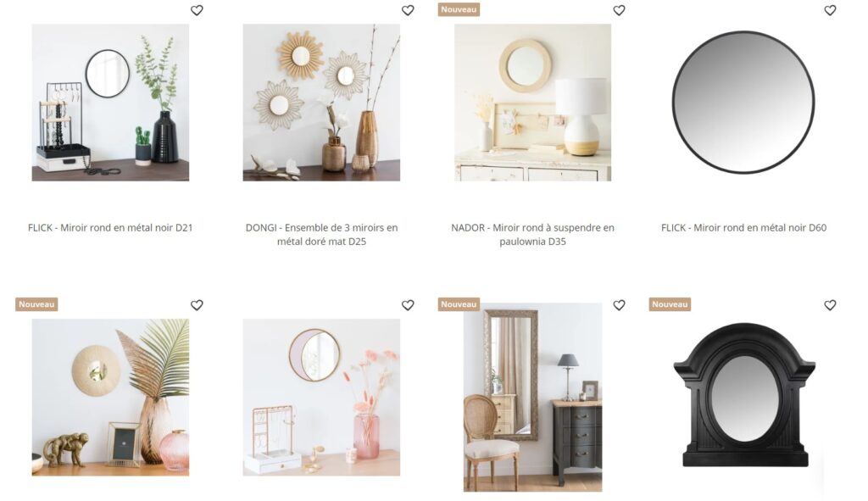Open FLICK - Miroir rond en métal noir D60
868x501 pixels.
point(743,227)
